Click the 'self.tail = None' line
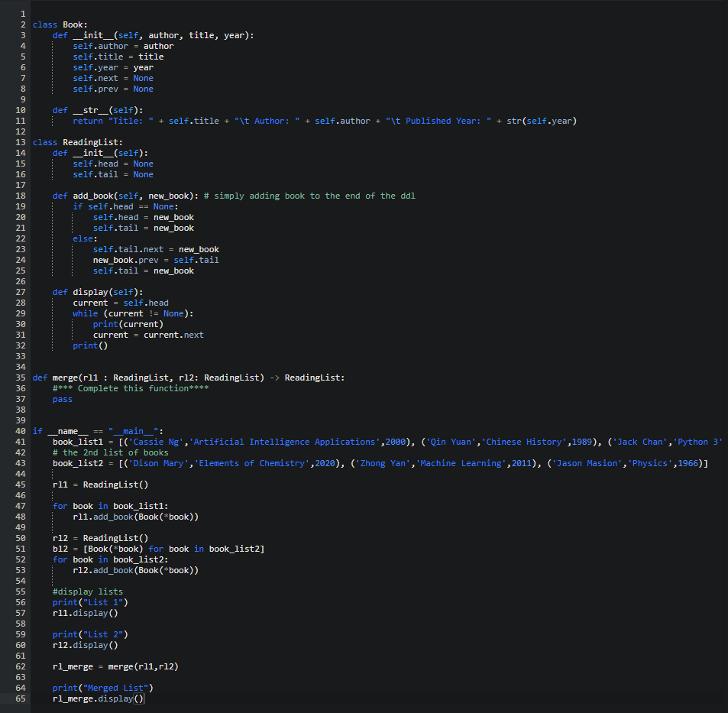The image size is (728, 713). [x=113, y=174]
